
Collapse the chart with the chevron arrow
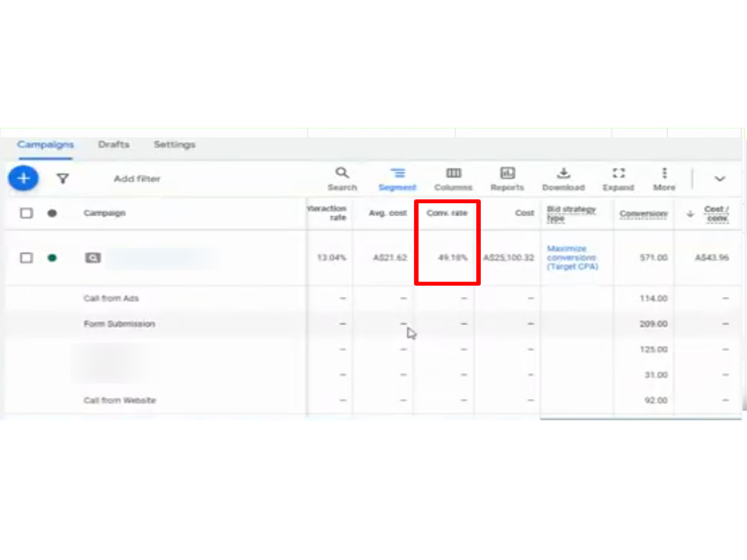(x=720, y=179)
